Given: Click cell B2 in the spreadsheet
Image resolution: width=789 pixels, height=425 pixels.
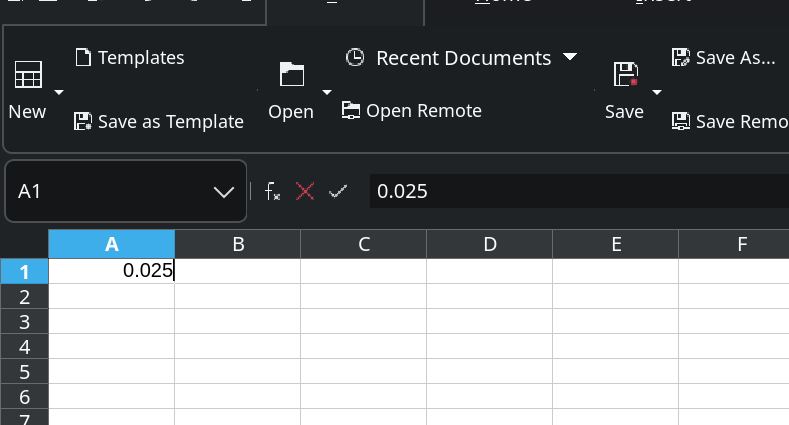Looking at the screenshot, I should coord(238,297).
